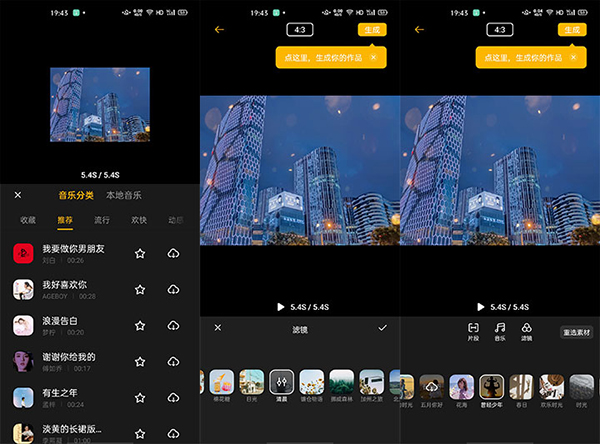
Task: Click the 重选素材 button
Action: pos(575,332)
